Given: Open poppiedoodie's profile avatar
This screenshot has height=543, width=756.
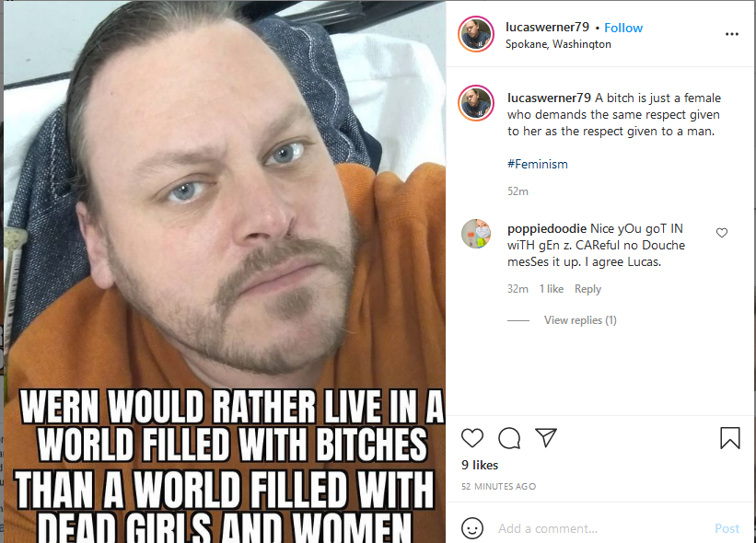Looking at the screenshot, I should point(476,234).
